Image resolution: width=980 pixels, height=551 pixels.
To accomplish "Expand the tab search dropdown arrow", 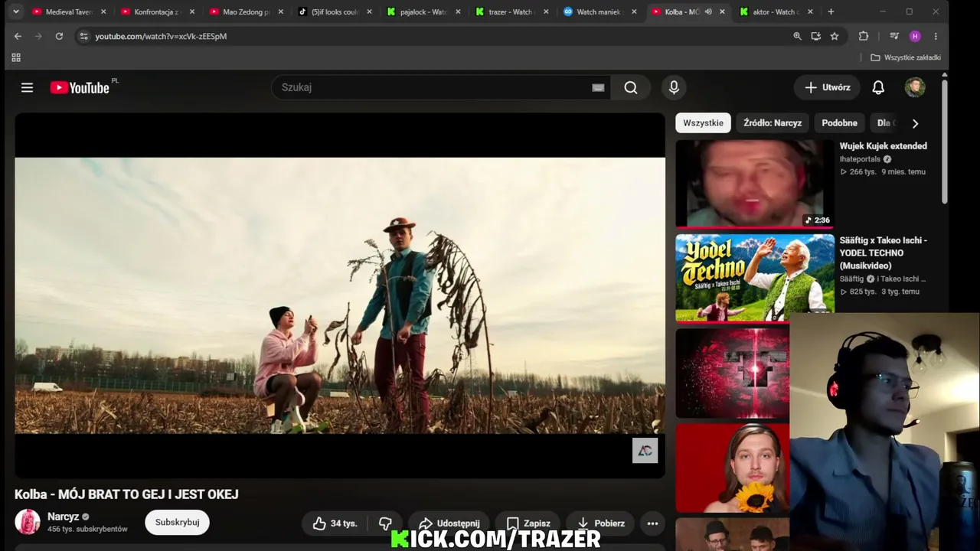I will tap(16, 11).
